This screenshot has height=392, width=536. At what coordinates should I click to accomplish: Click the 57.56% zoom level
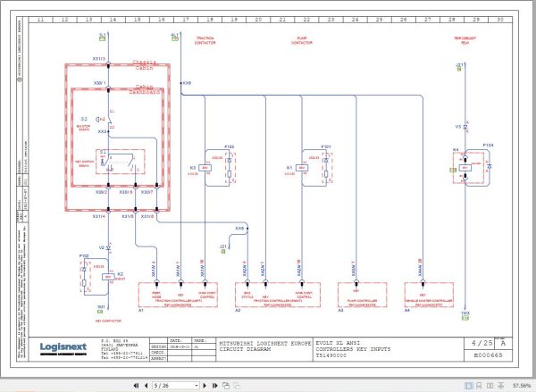click(x=522, y=386)
